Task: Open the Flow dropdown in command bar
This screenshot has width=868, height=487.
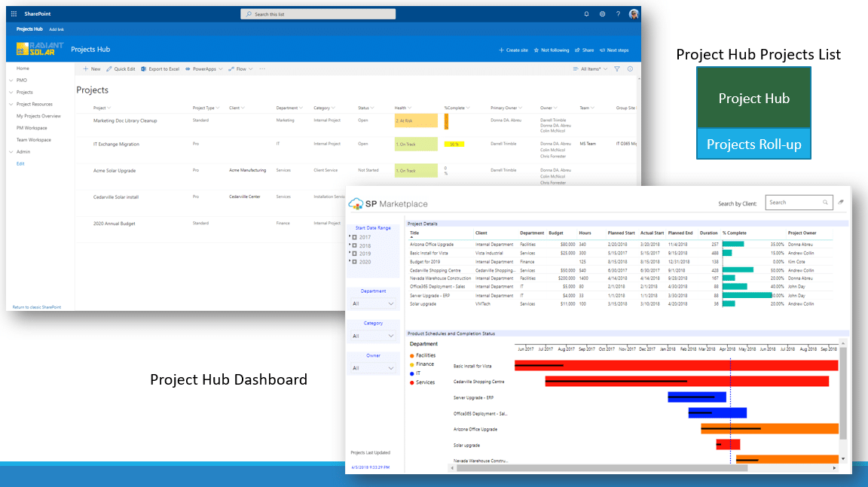Action: [241, 69]
